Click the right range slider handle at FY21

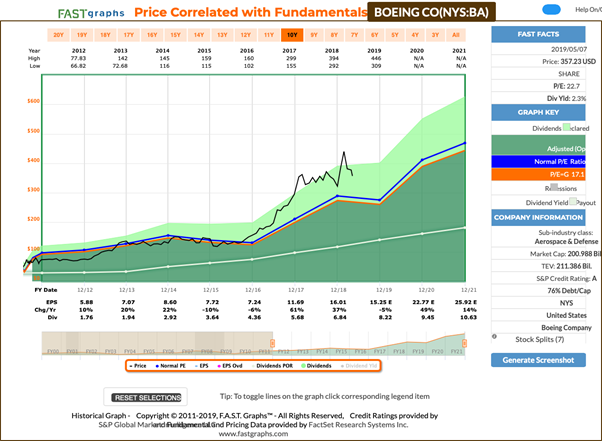[x=464, y=343]
